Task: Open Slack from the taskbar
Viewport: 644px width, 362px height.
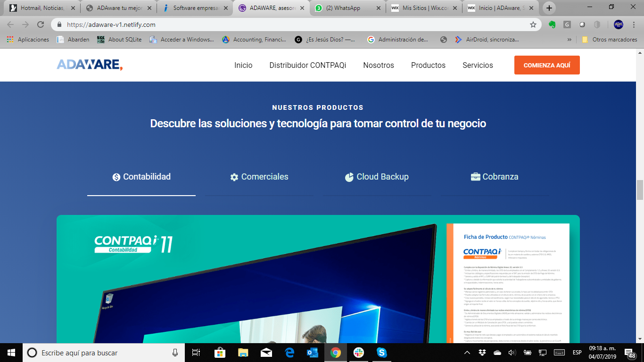Action: [359, 353]
